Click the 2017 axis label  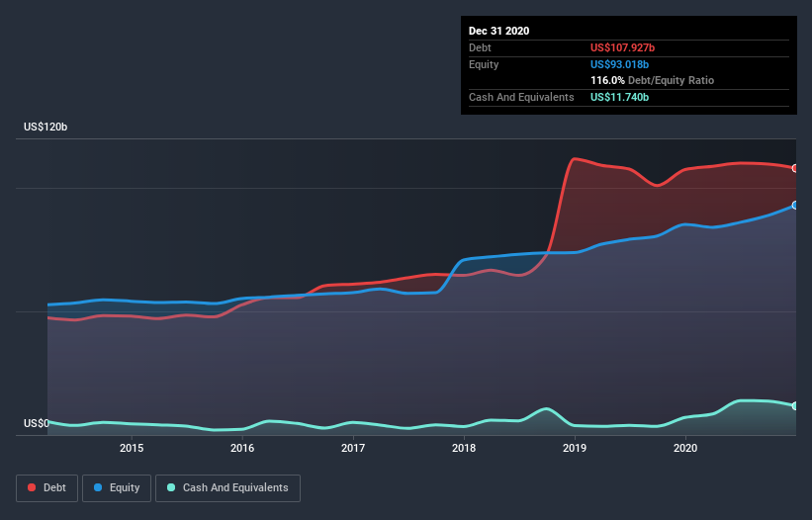click(353, 448)
